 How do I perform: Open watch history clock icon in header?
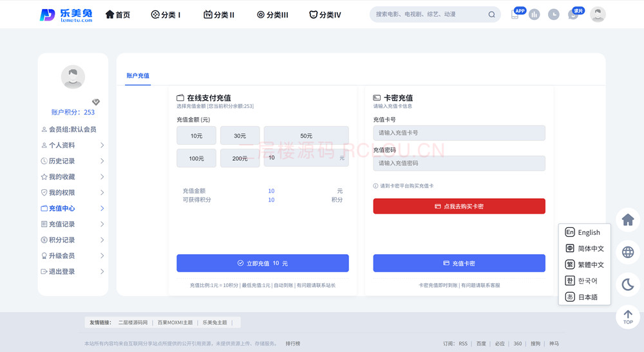[554, 14]
